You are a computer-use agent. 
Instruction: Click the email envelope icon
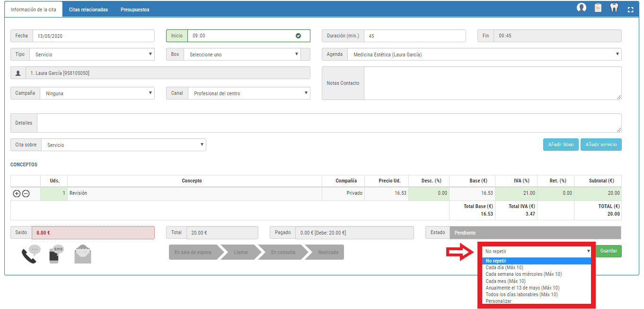click(x=83, y=254)
